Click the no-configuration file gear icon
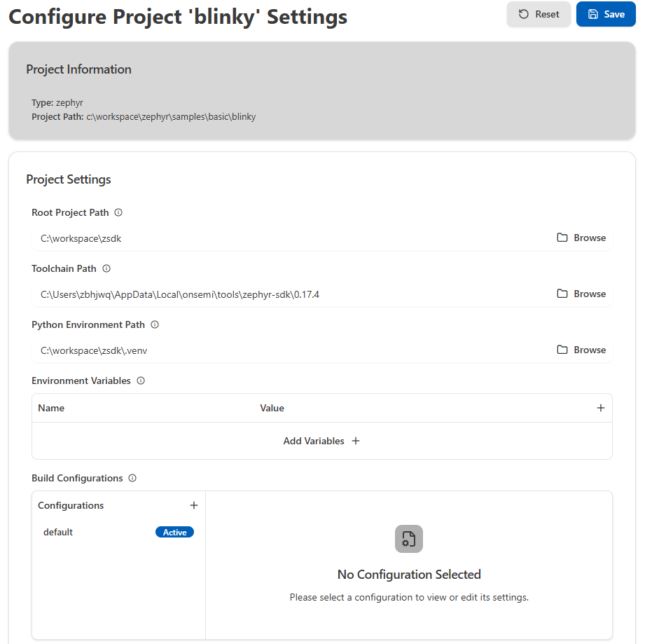Screen dimensions: 652x644 409,539
